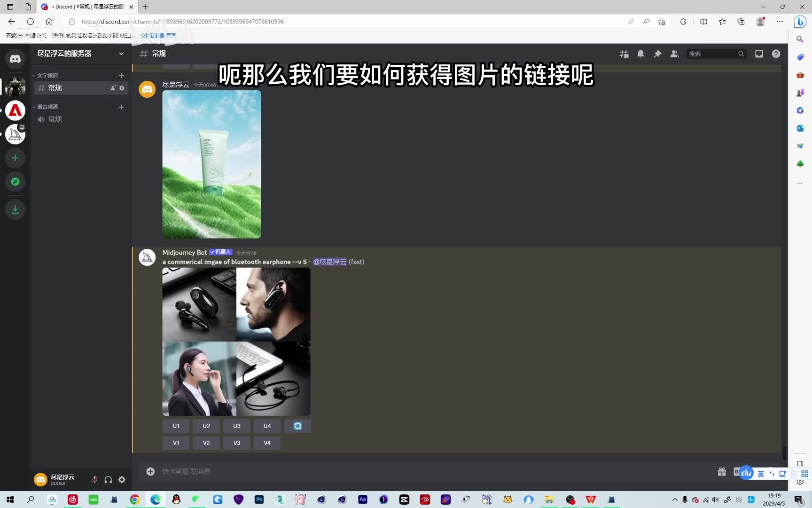This screenshot has width=812, height=508.
Task: Open pinned messages in channel header
Action: tap(657, 54)
